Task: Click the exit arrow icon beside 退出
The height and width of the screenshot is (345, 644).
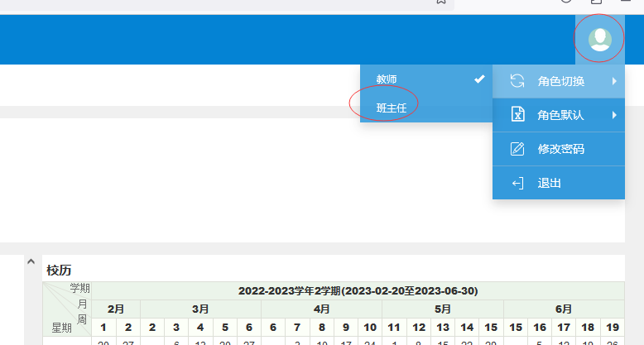Action: pos(517,183)
